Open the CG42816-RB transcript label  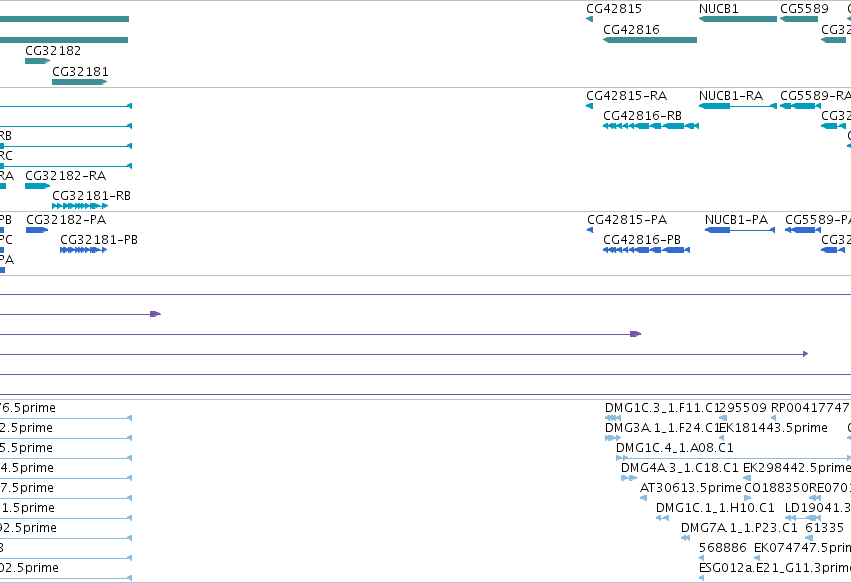[643, 116]
